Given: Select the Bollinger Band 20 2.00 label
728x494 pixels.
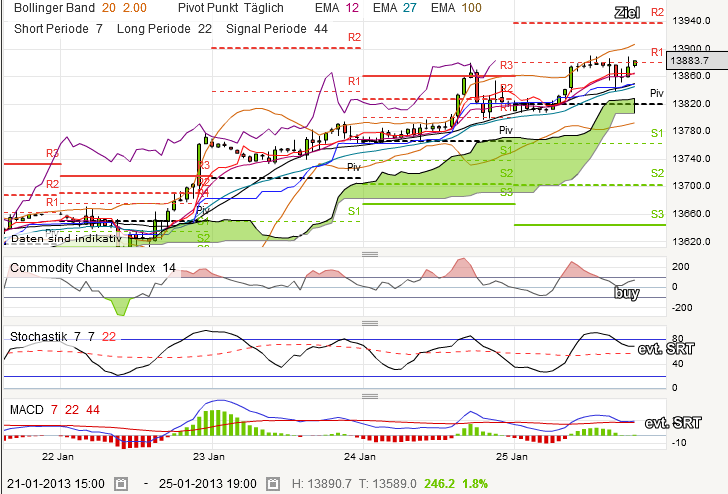Looking at the screenshot, I should (x=80, y=8).
